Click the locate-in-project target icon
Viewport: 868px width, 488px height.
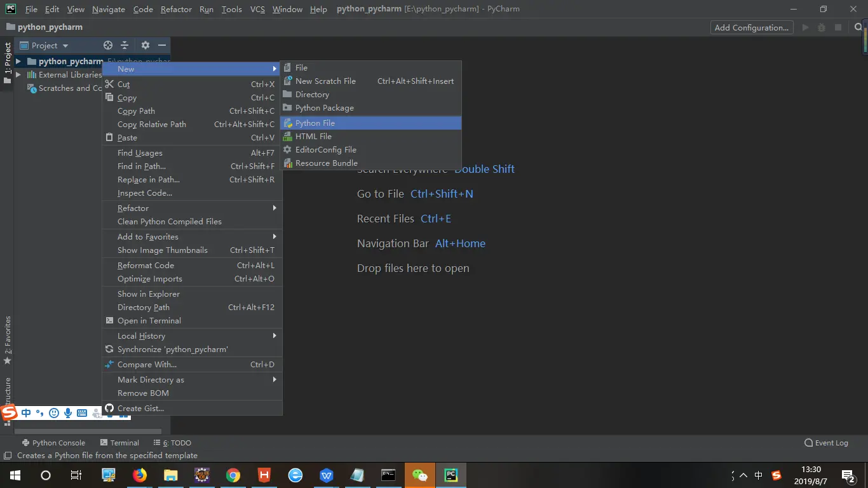[x=108, y=45]
